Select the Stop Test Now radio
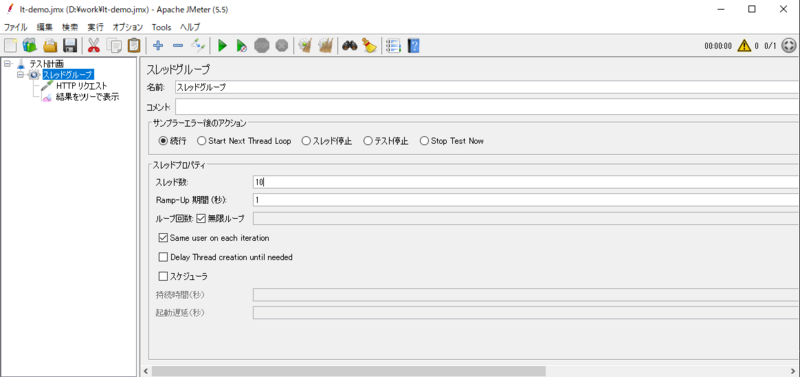Viewport: 800px width, 377px height. click(x=424, y=141)
